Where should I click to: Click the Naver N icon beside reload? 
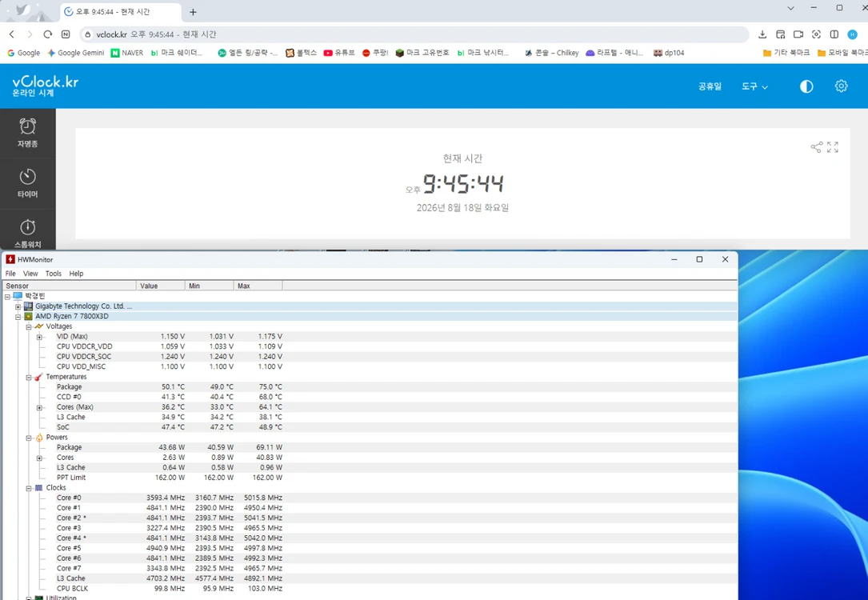point(66,34)
